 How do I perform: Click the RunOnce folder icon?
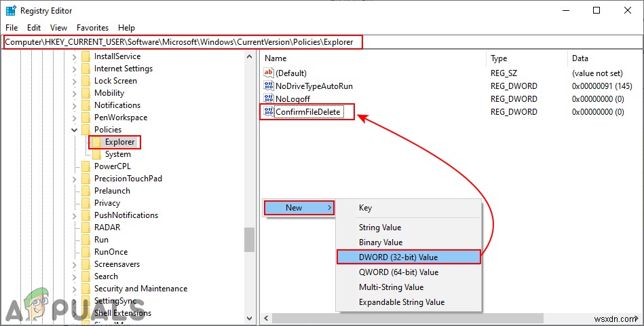tap(86, 252)
